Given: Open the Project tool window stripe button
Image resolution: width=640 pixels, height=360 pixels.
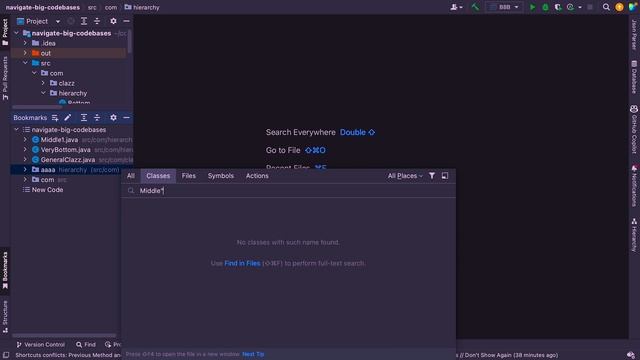Looking at the screenshot, I should point(5,32).
